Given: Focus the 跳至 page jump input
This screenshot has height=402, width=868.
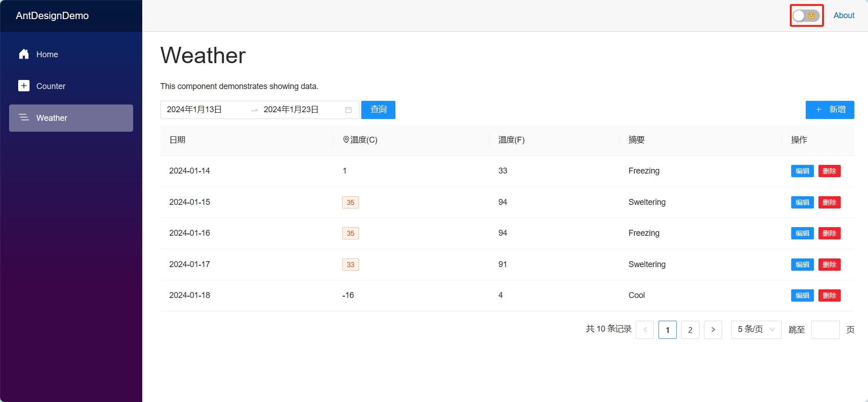Looking at the screenshot, I should (825, 330).
